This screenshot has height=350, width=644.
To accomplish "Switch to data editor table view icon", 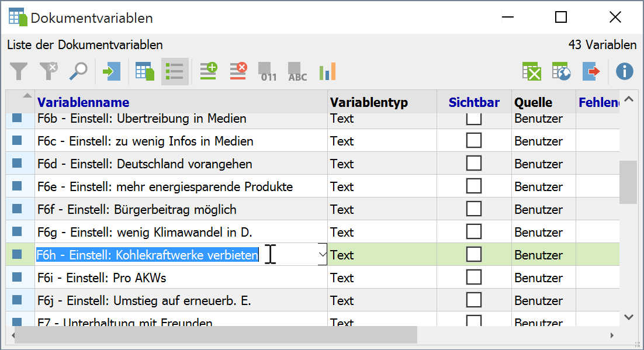I will [144, 71].
